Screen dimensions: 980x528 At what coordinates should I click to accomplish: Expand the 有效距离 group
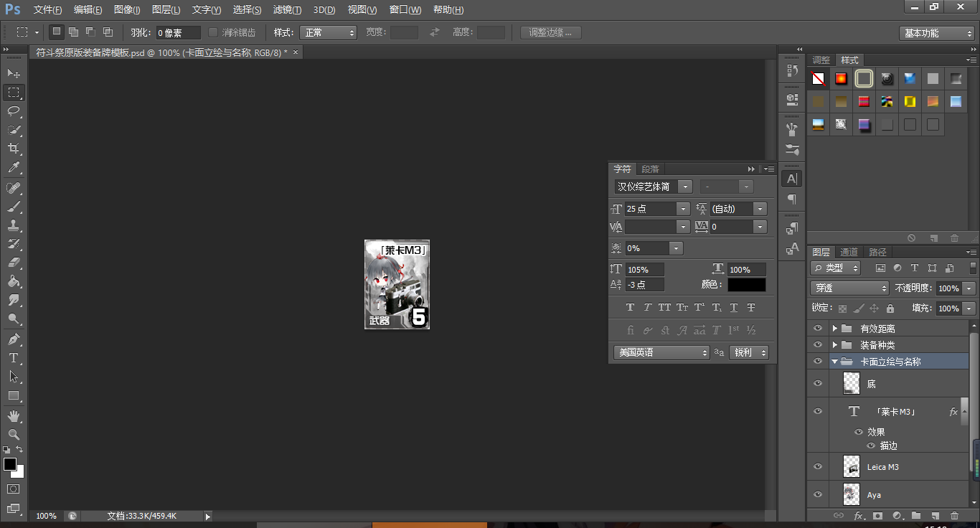point(834,329)
